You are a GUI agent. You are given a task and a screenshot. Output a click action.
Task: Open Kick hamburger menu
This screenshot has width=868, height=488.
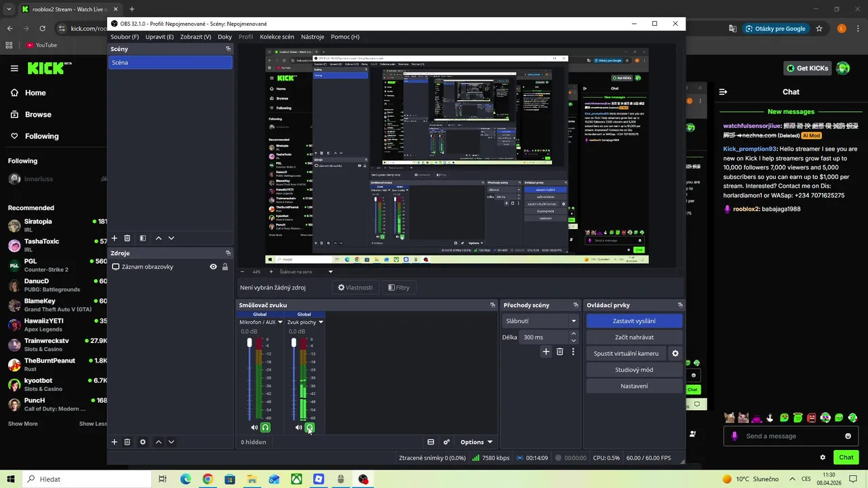coord(14,68)
